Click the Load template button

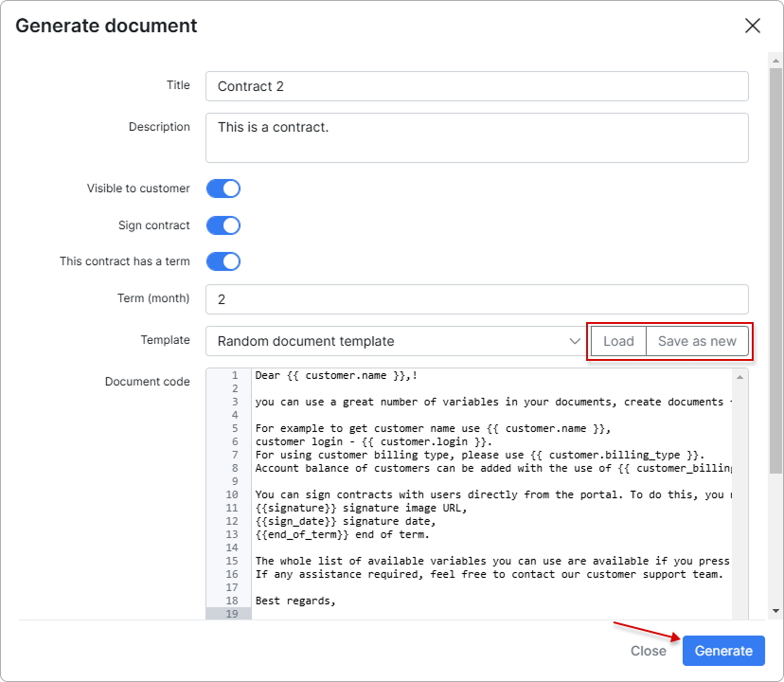[618, 341]
